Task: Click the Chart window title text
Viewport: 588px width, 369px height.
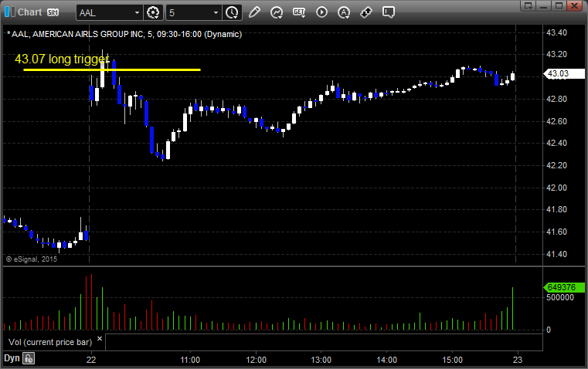Action: pyautogui.click(x=29, y=12)
